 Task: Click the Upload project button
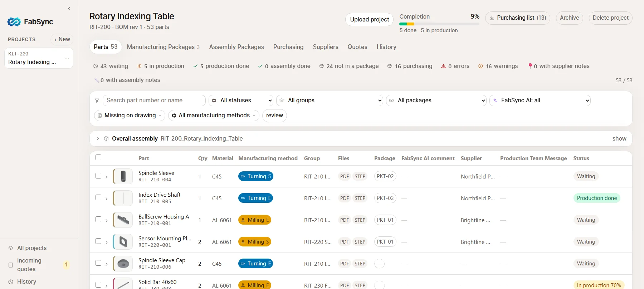[x=369, y=19]
